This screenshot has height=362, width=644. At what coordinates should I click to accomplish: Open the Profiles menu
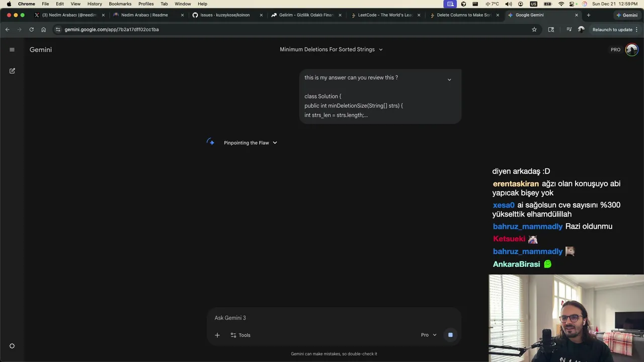[146, 4]
